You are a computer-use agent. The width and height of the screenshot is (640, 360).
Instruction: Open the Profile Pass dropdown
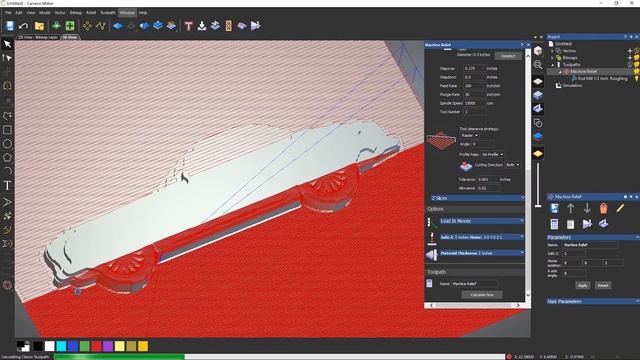pyautogui.click(x=492, y=154)
